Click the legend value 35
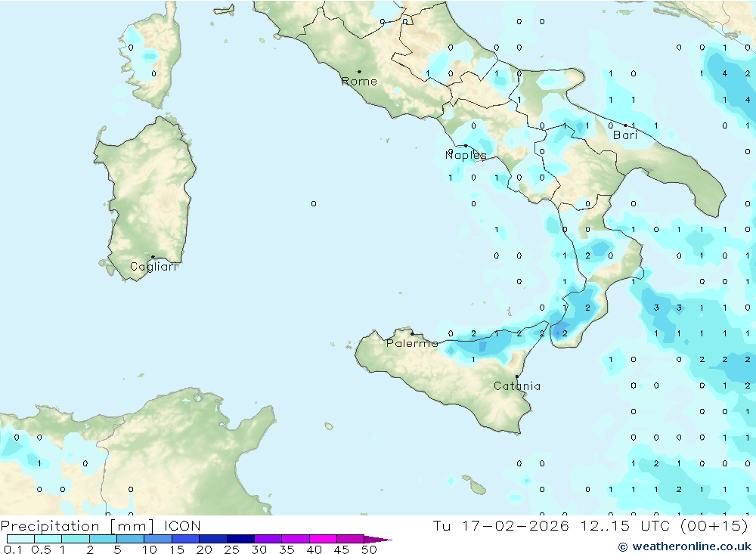The image size is (756, 554). pyautogui.click(x=287, y=549)
